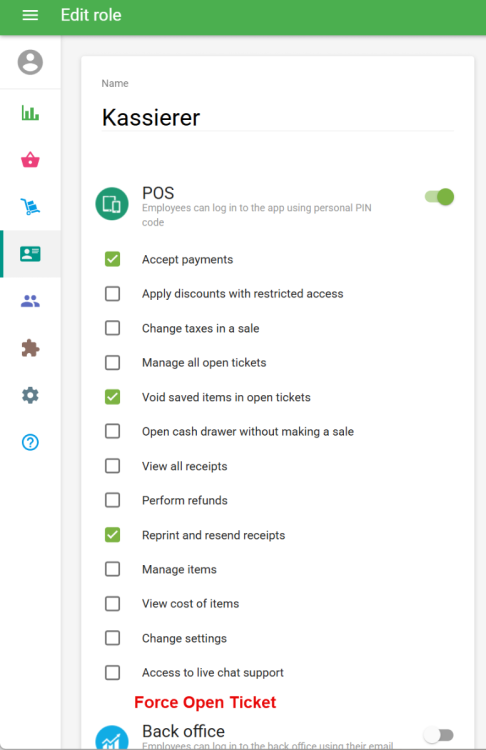Viewport: 486px width, 750px height.
Task: Open the inventory cart icon
Action: coord(30,207)
